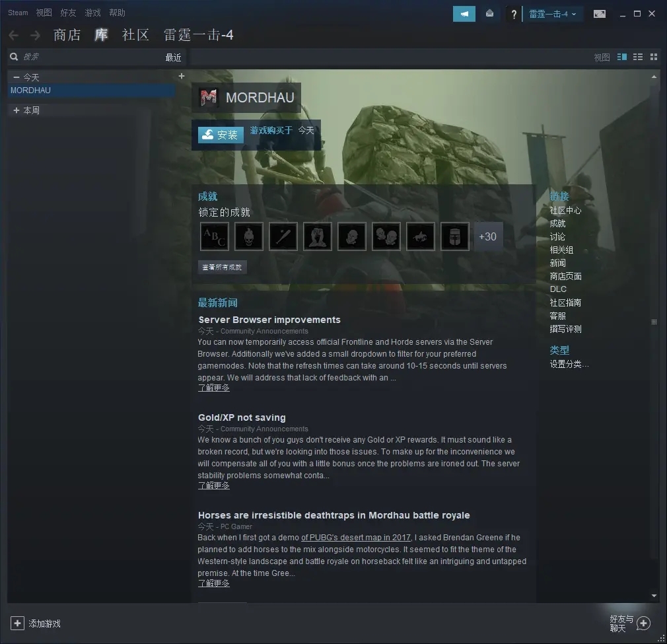Open the 新闻 link
Viewport: 667px width, 644px height.
coord(557,264)
